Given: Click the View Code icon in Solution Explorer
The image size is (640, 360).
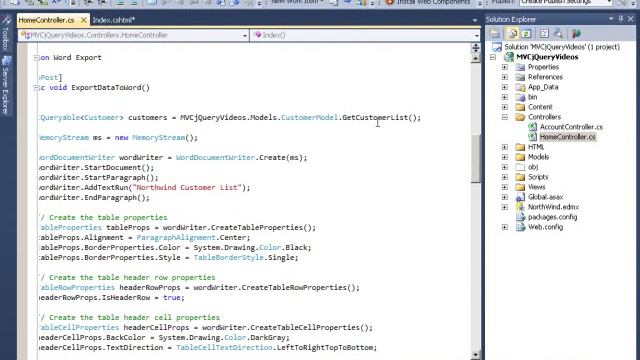Looking at the screenshot, I should click(544, 33).
